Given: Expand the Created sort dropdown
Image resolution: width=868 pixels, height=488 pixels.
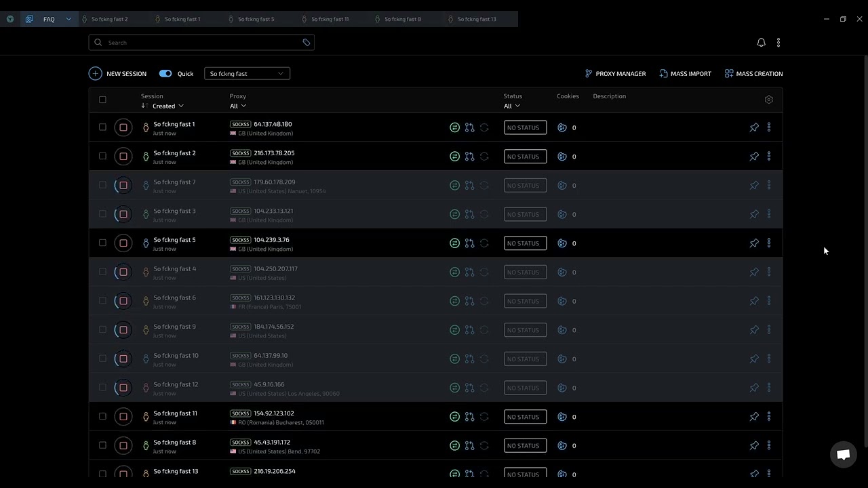Looking at the screenshot, I should [x=167, y=106].
